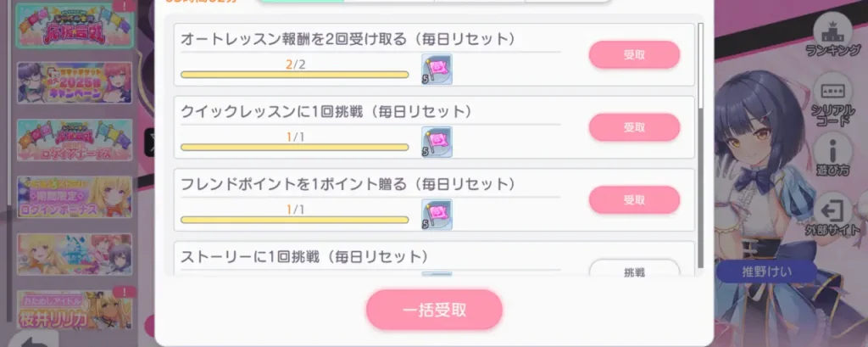Screen dimensions: 868x347
Task: Tap flag reward icon for quick lesson mission
Action: (x=437, y=142)
